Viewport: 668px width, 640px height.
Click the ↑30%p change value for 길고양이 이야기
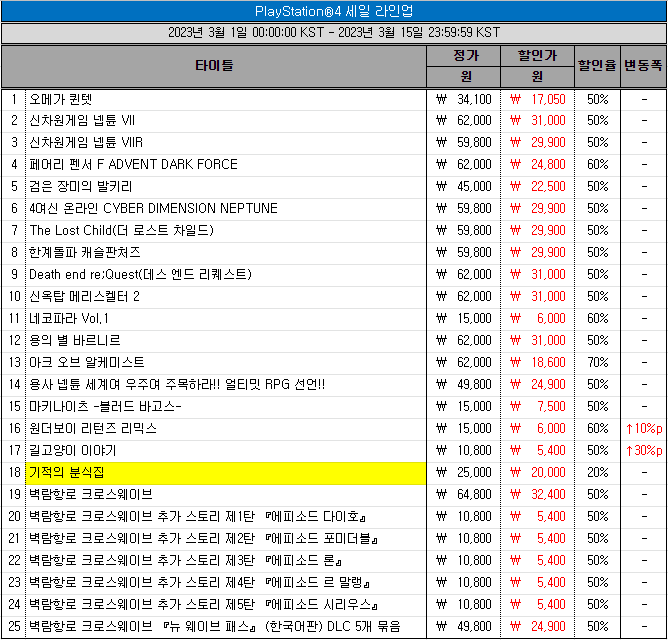point(643,450)
